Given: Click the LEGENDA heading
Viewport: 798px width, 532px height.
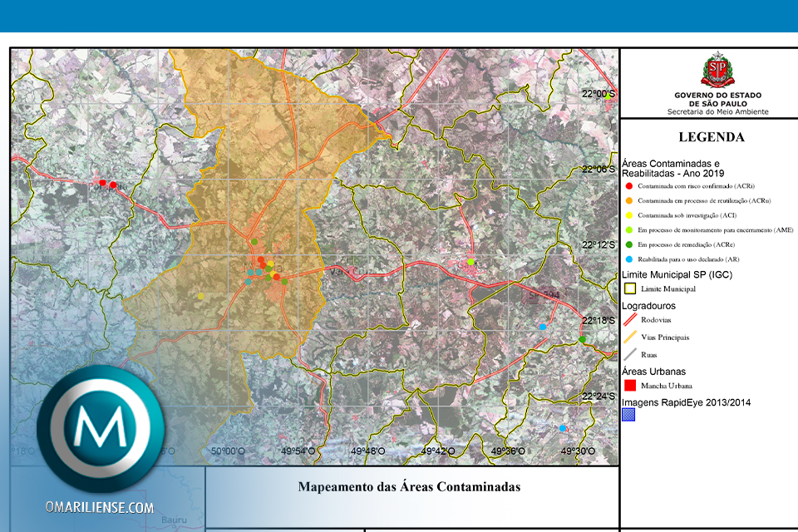Looking at the screenshot, I should point(711,137).
